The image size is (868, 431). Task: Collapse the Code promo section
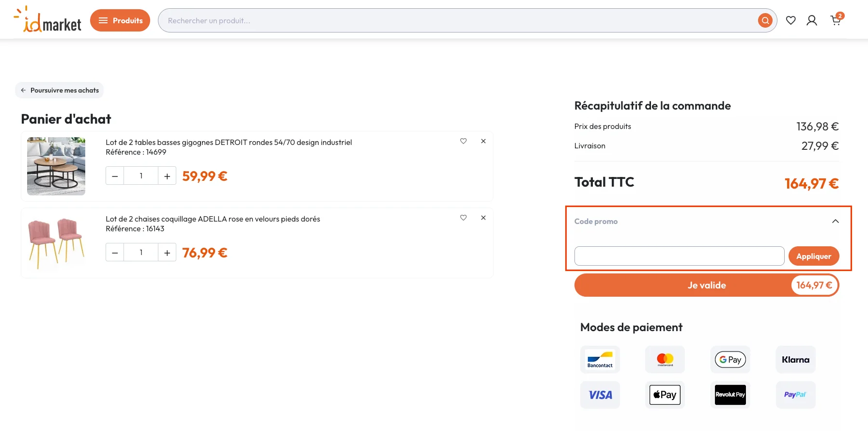tap(836, 221)
